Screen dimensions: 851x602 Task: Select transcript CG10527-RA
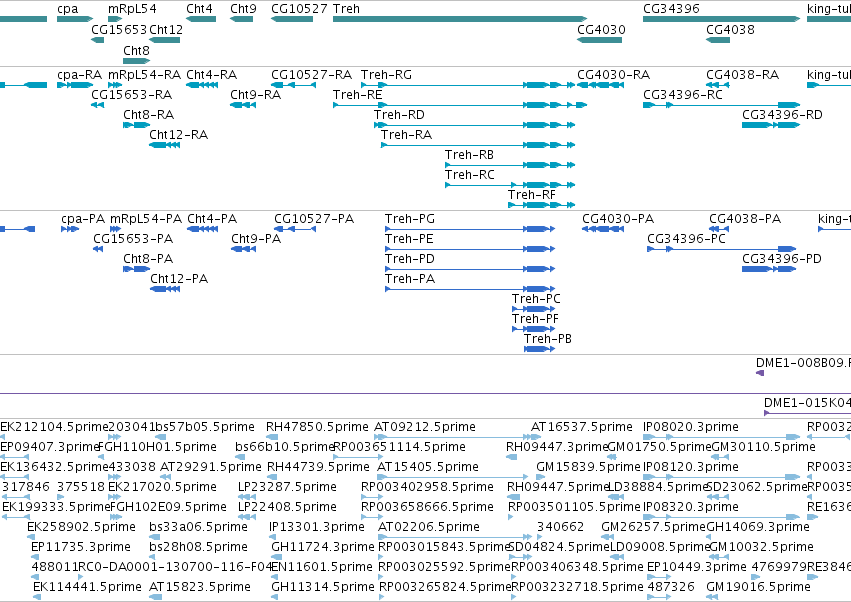point(294,85)
